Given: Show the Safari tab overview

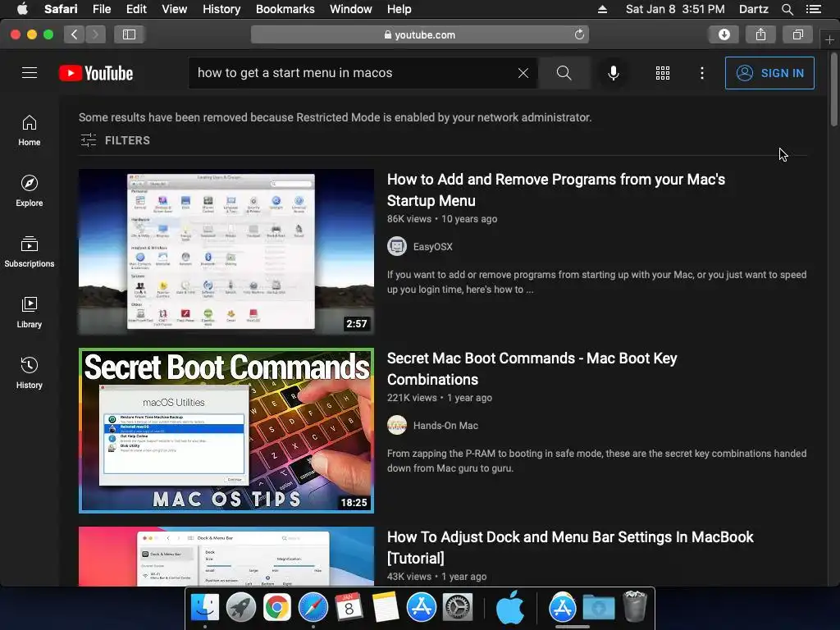Looking at the screenshot, I should click(x=797, y=34).
